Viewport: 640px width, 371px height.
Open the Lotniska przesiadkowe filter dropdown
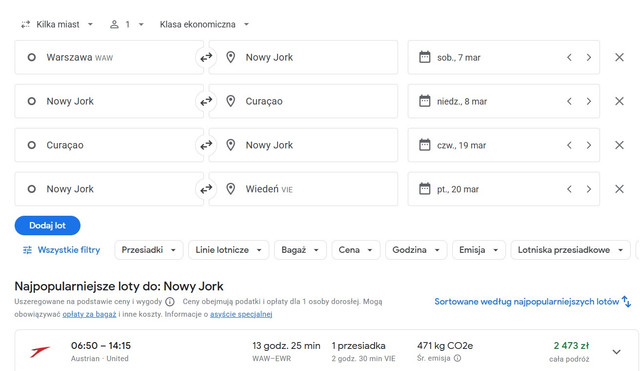coord(571,250)
